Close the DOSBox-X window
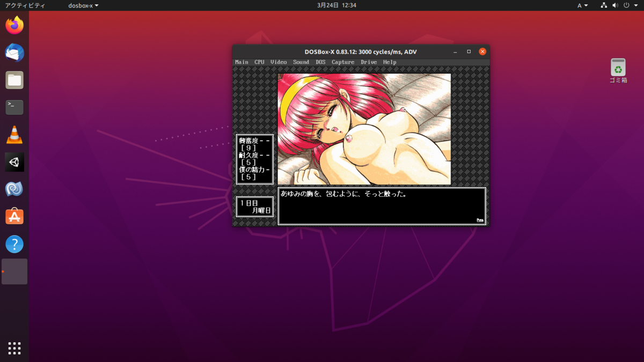Viewport: 644px width, 362px height. point(482,52)
